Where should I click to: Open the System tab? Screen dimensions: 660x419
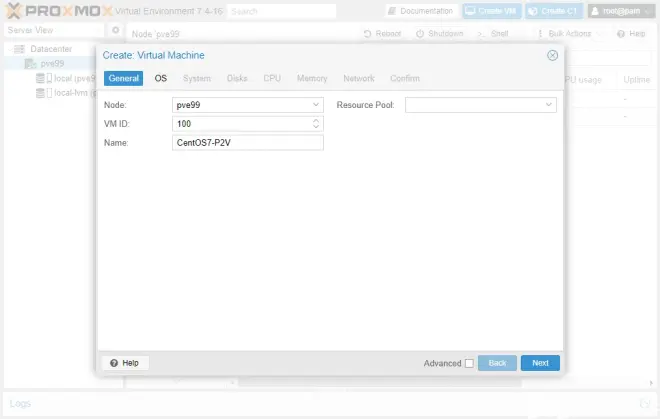point(197,78)
